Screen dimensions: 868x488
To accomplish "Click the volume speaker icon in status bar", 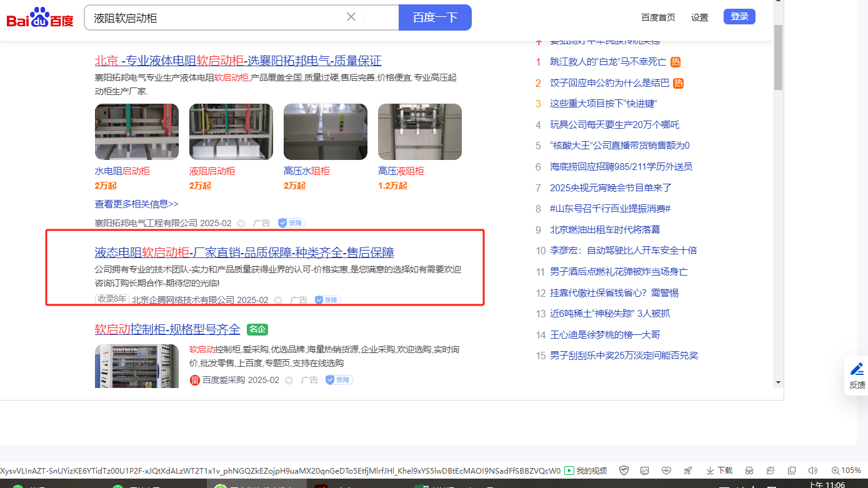I will tap(813, 471).
